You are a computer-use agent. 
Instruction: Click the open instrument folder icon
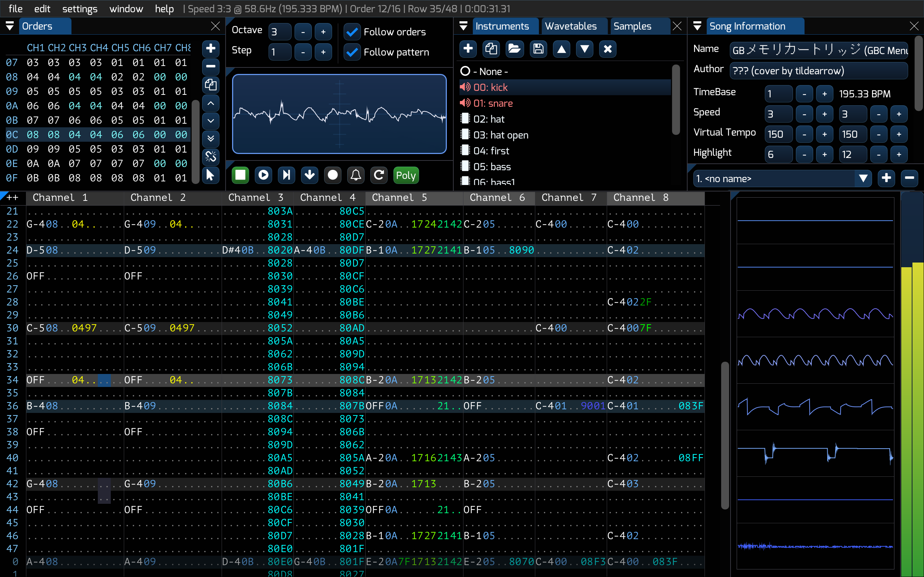pyautogui.click(x=514, y=49)
